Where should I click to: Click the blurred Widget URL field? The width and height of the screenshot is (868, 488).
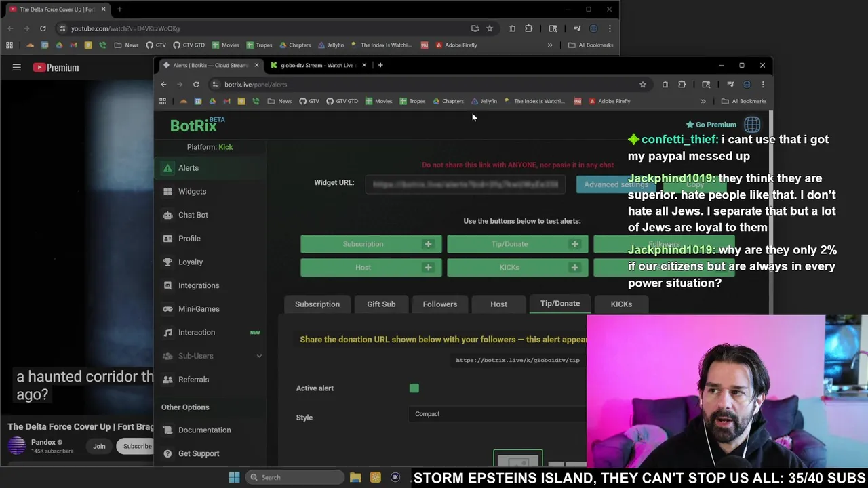(465, 184)
